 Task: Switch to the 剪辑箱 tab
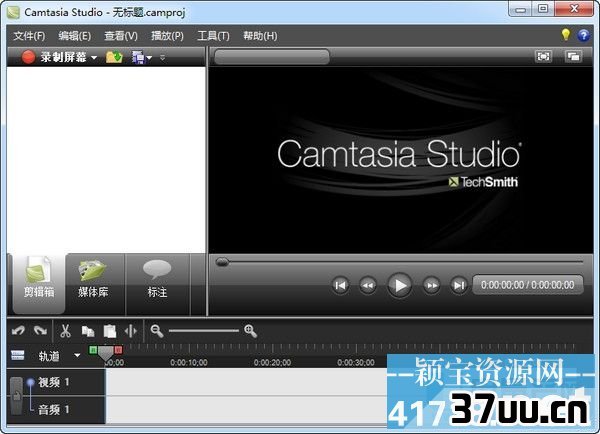(x=39, y=283)
